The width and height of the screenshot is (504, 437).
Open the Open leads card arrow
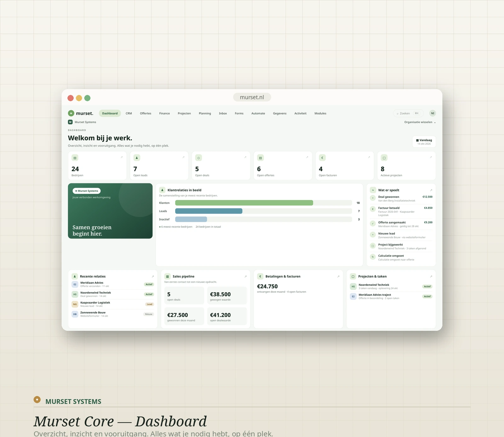pos(183,157)
